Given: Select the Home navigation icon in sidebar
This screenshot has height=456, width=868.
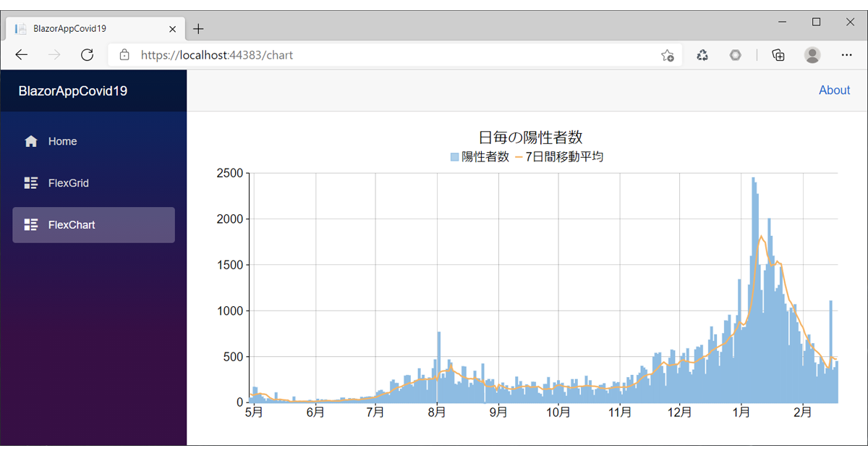Looking at the screenshot, I should (x=30, y=141).
